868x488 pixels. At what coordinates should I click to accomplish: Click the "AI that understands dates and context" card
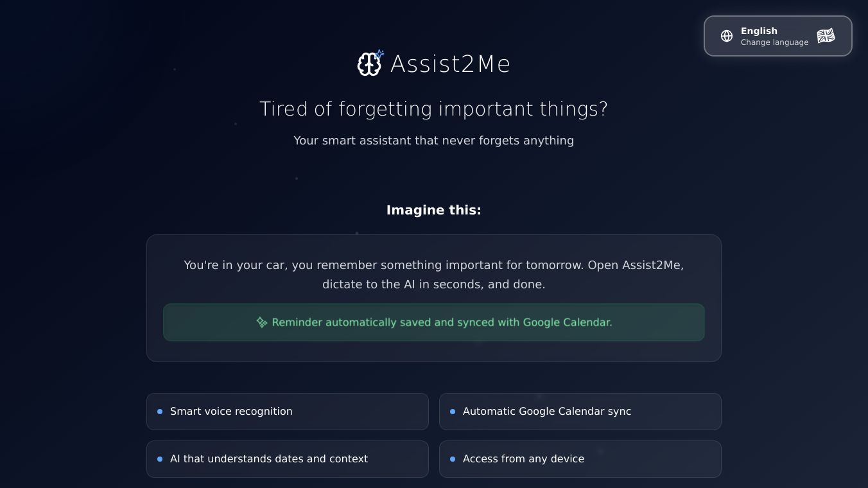(x=287, y=459)
